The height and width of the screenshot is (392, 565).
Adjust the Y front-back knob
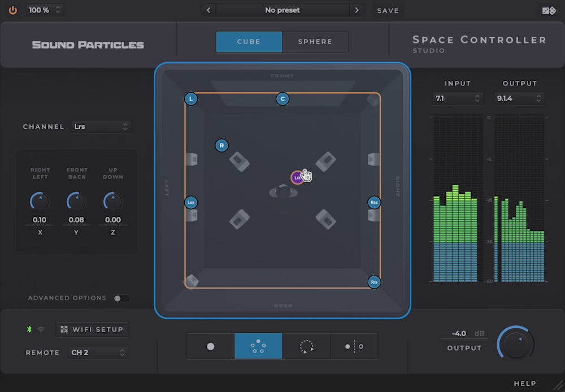coord(76,201)
